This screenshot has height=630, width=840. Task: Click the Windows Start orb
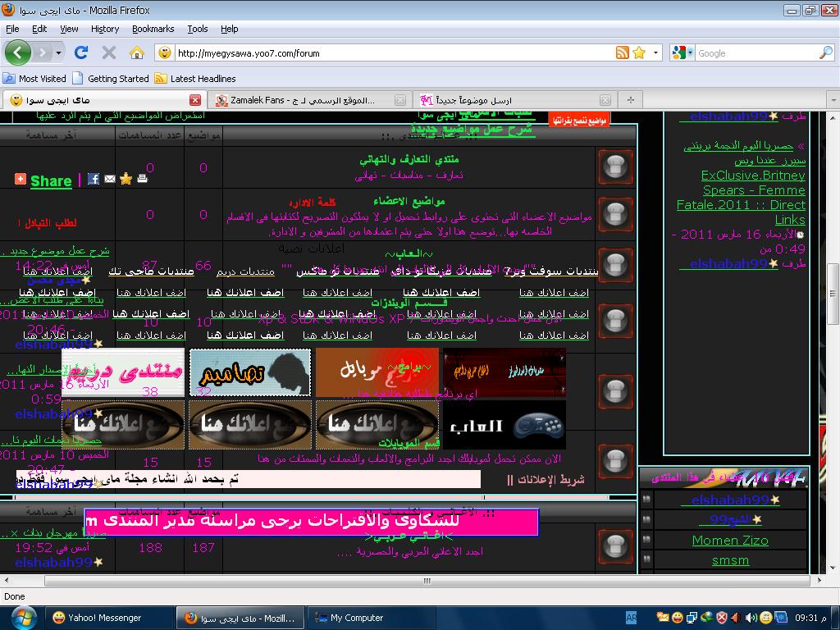[22, 618]
